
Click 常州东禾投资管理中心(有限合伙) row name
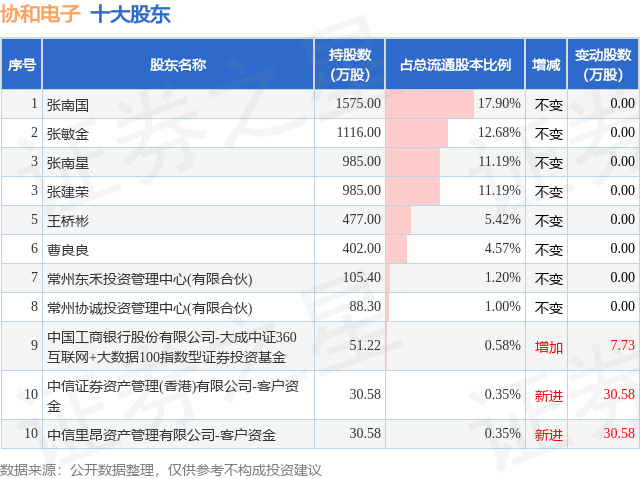tap(149, 279)
